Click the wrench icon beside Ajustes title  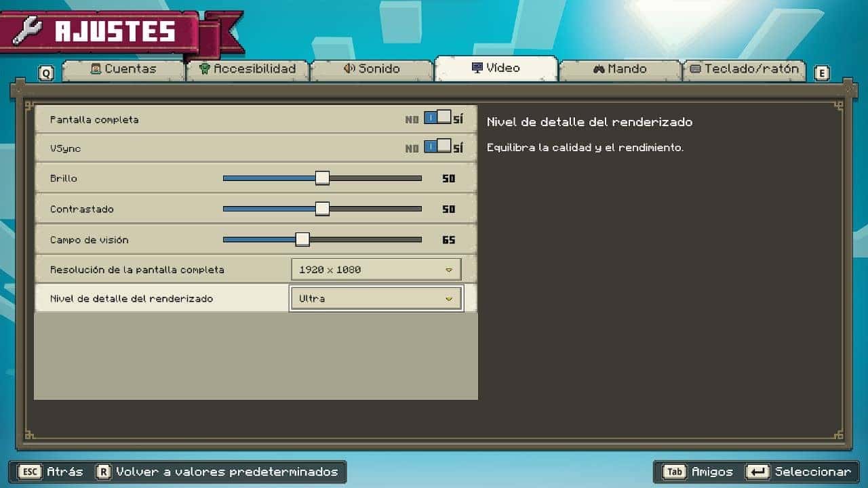click(x=28, y=30)
